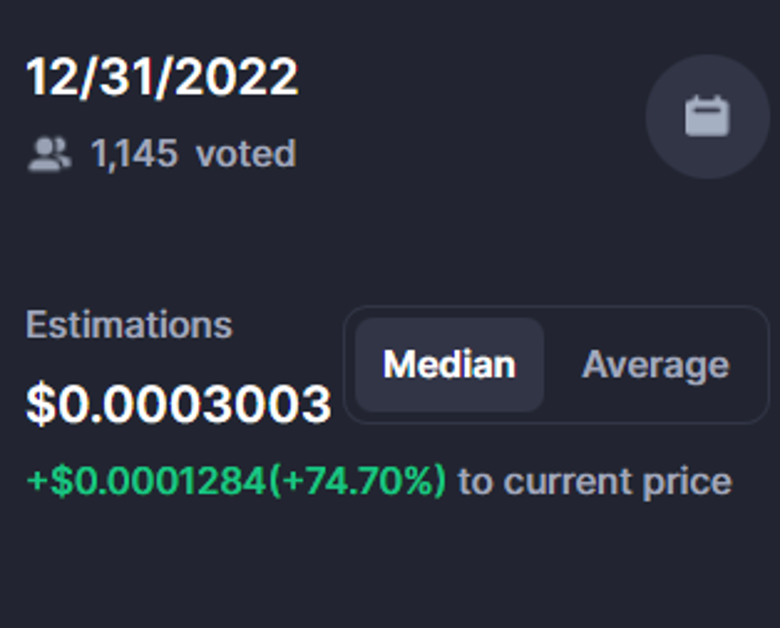Open the calendar date picker icon

click(707, 117)
